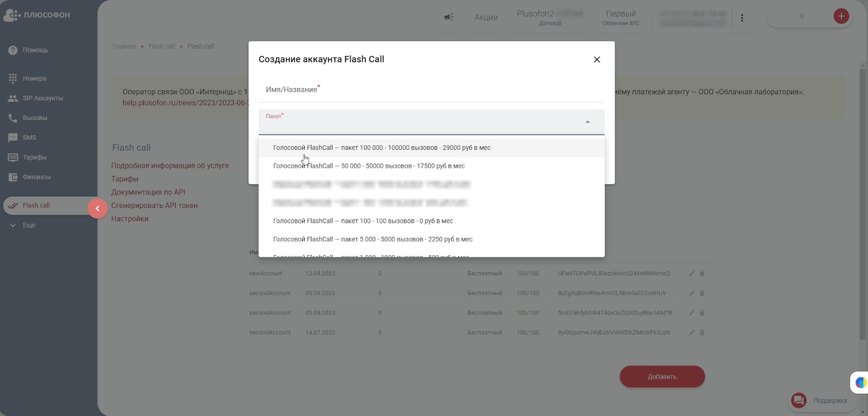Click the blue-red widget icon at right edge
Screen dimensions: 868x416
tap(860, 383)
